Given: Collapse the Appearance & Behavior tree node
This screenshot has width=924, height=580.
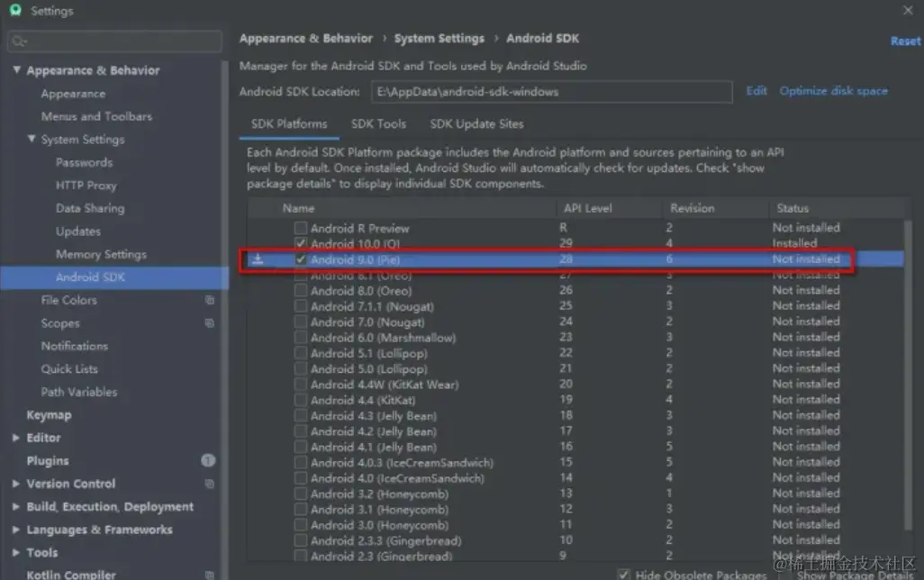Looking at the screenshot, I should coord(16,70).
